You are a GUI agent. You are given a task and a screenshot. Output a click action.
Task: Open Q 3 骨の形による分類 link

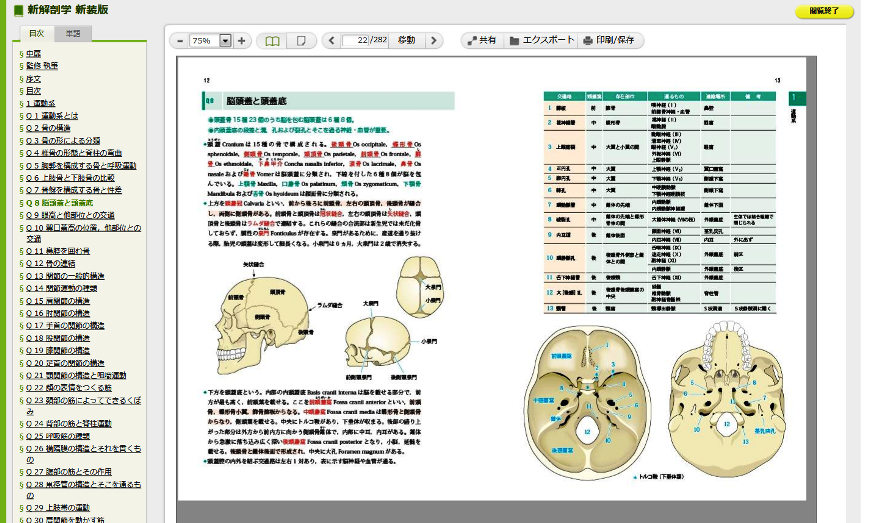click(63, 141)
